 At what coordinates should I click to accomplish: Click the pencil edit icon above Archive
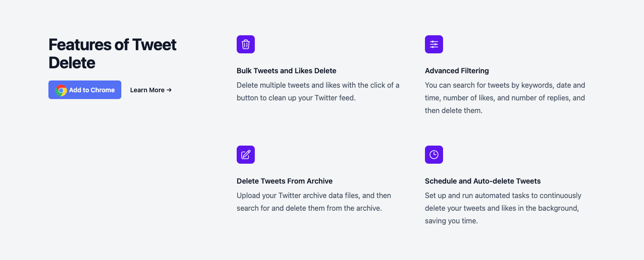click(246, 155)
